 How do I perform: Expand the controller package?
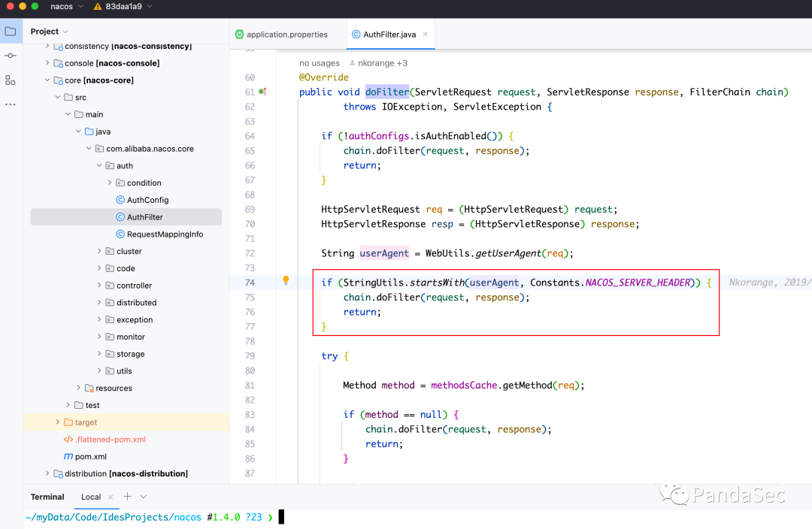[x=99, y=286]
